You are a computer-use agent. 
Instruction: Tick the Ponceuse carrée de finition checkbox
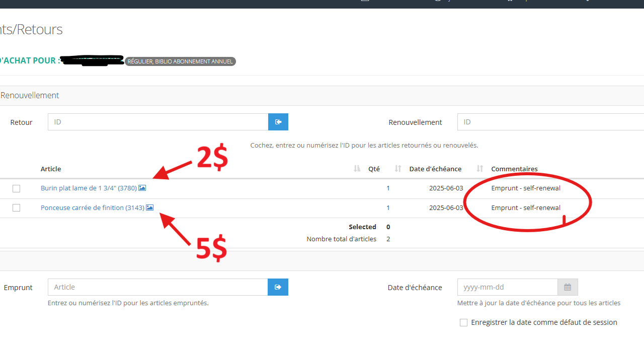pyautogui.click(x=17, y=208)
